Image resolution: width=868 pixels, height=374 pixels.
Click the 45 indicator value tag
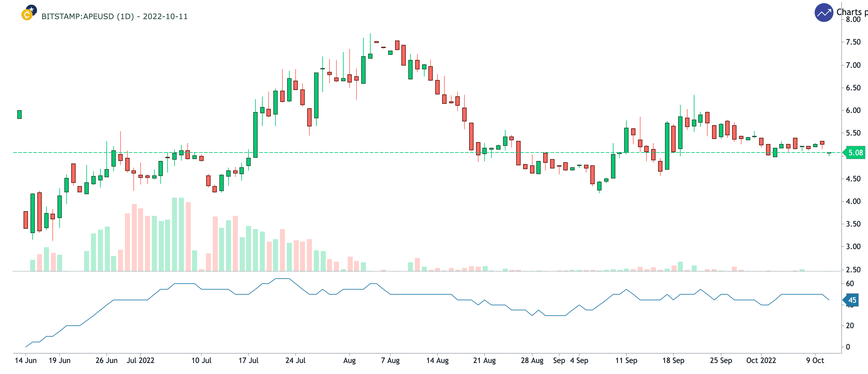[x=851, y=300]
